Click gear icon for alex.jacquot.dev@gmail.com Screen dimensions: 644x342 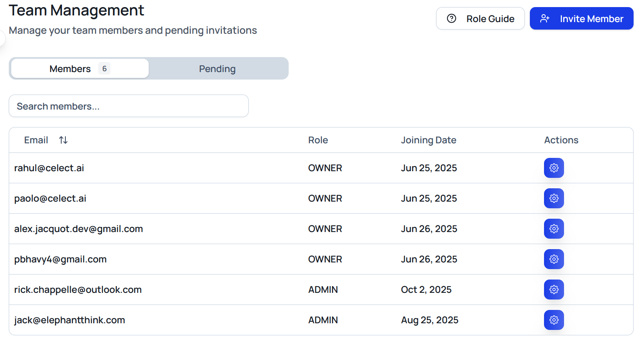click(x=554, y=229)
